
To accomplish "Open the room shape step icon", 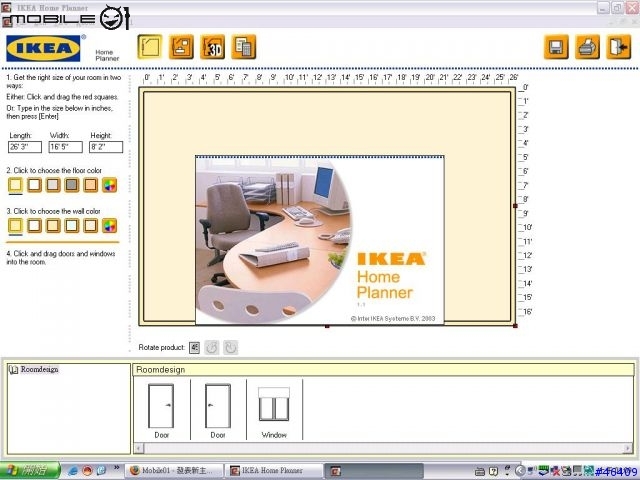I will pyautogui.click(x=149, y=47).
